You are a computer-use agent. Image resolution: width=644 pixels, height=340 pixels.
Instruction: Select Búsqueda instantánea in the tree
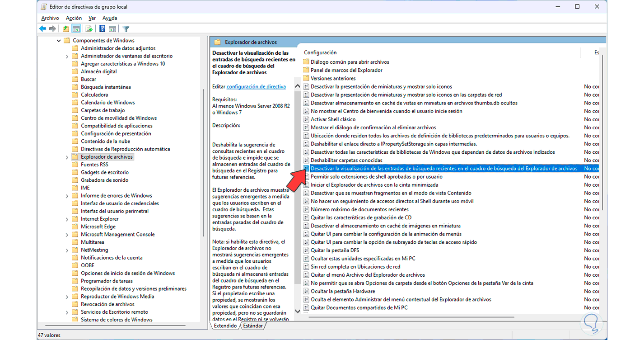tap(106, 87)
